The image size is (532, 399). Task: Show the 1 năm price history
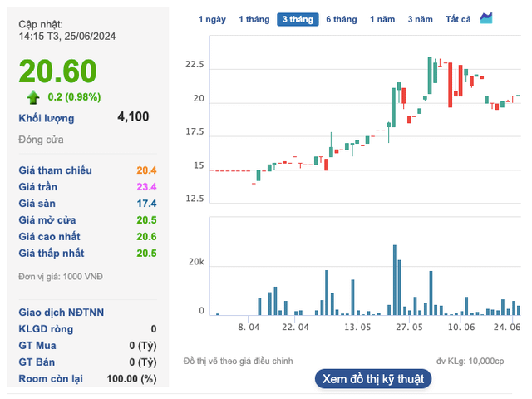382,19
